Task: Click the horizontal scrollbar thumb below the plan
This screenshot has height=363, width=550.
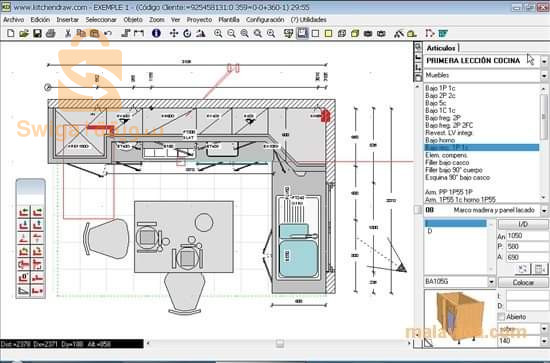Action: pyautogui.click(x=280, y=343)
